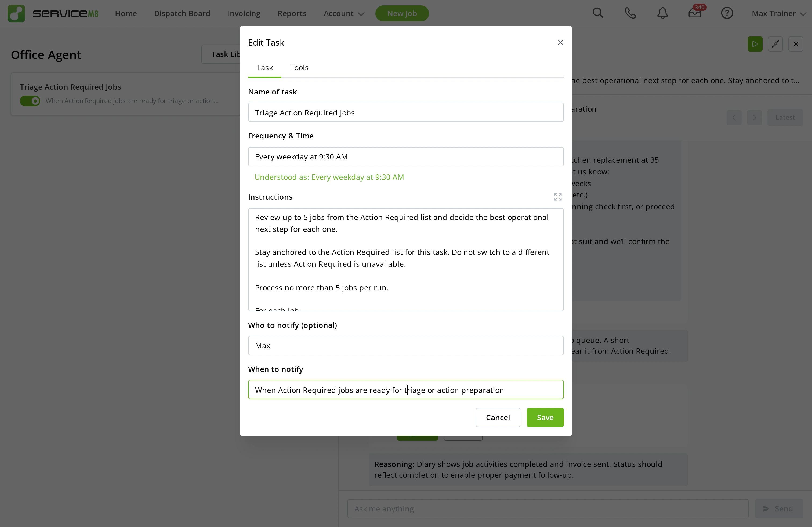Run the agent with the green play icon

[755, 44]
